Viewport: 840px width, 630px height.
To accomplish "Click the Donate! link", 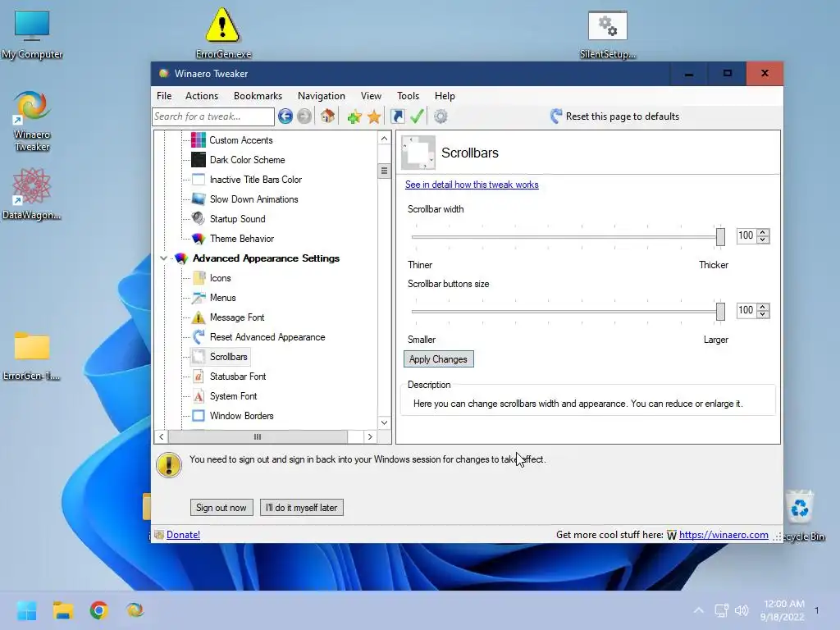I will click(x=183, y=535).
